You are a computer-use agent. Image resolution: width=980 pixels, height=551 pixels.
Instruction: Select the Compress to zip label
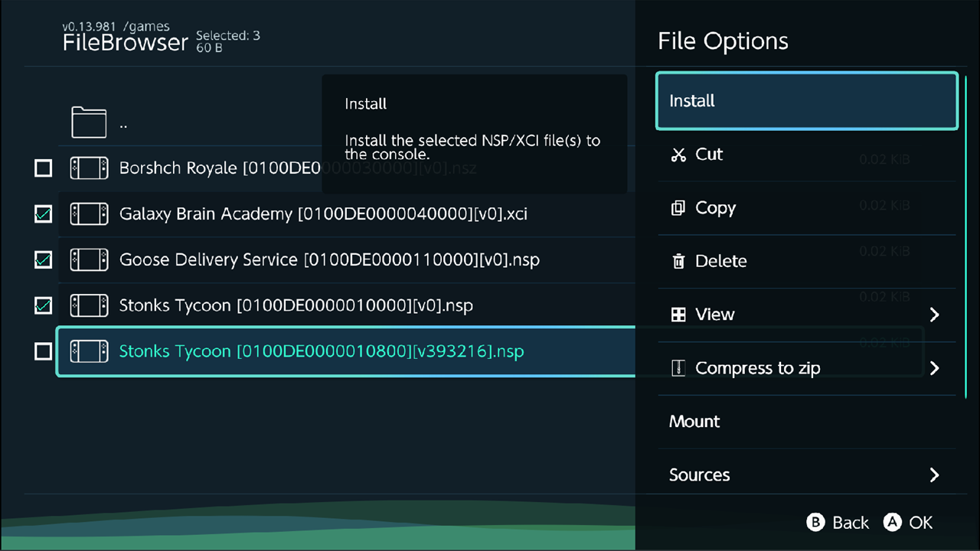(757, 368)
